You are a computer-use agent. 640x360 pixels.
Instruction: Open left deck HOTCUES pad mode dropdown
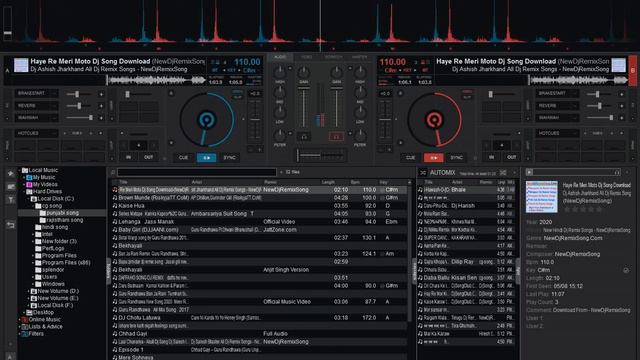tap(36, 133)
